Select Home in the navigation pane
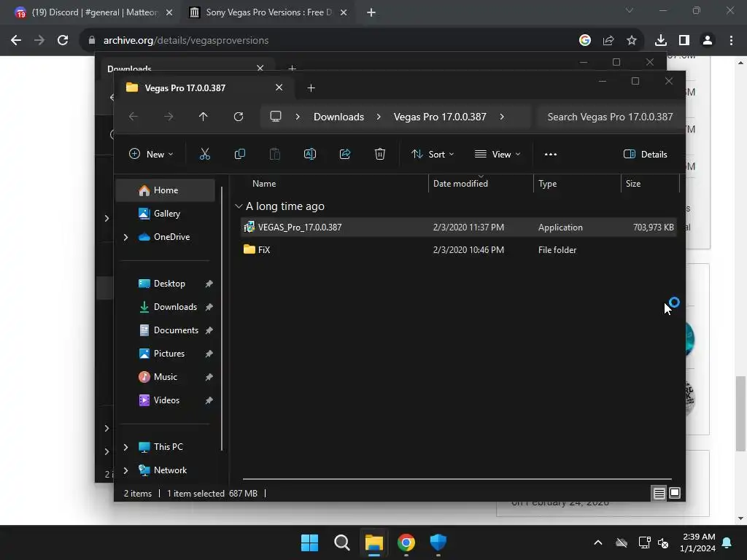Screen dimensions: 747x560 166,190
